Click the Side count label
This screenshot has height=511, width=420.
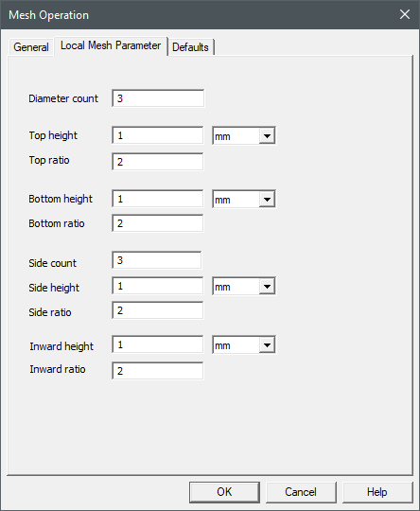pos(52,263)
